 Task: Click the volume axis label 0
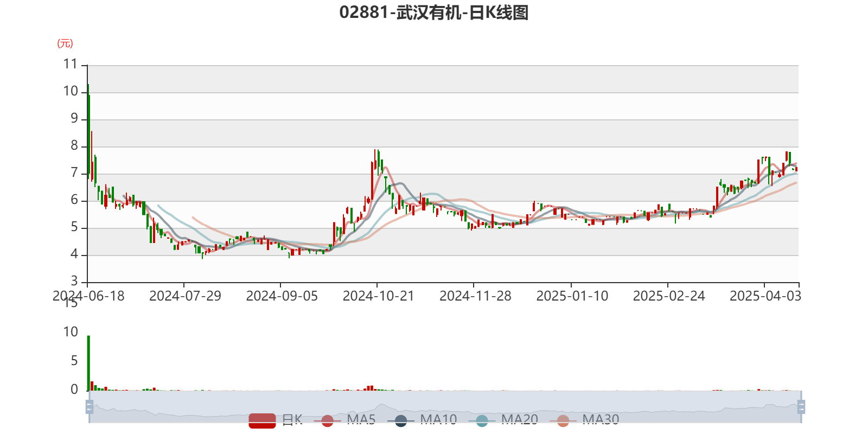click(x=74, y=389)
